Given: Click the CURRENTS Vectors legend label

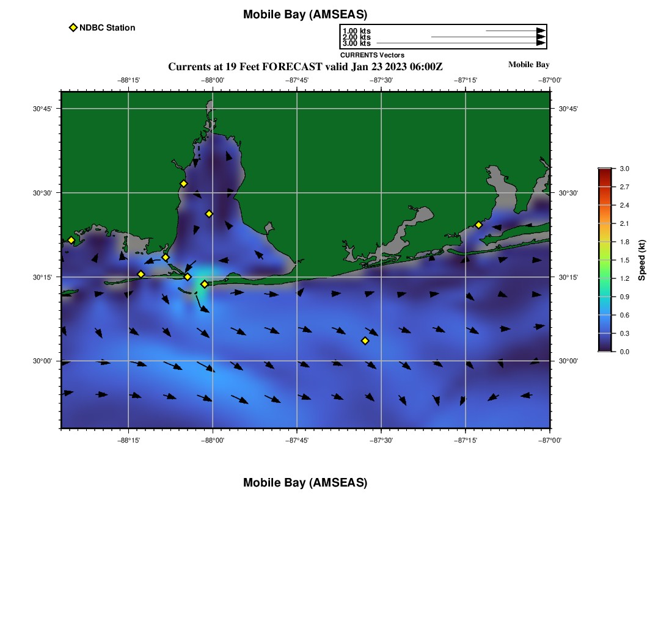Looking at the screenshot, I should click(372, 55).
